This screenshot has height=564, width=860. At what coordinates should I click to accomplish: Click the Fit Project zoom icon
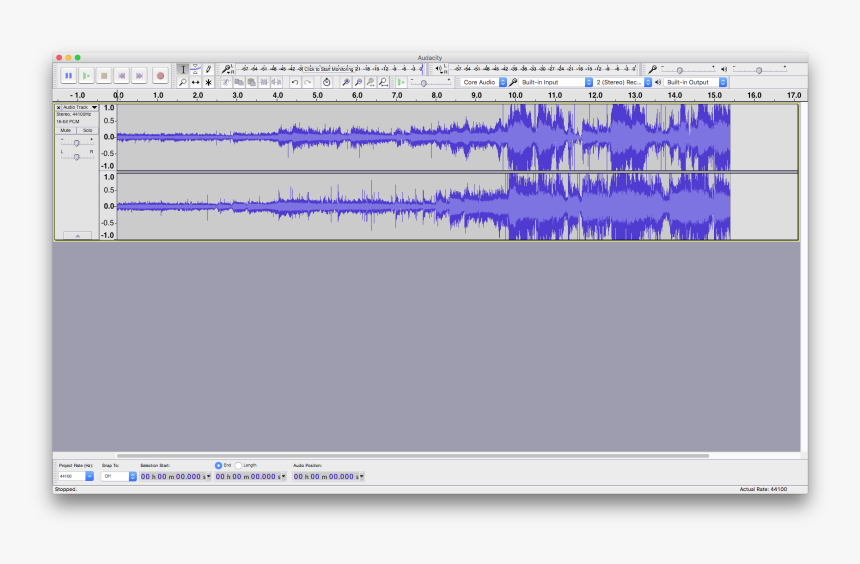point(383,82)
